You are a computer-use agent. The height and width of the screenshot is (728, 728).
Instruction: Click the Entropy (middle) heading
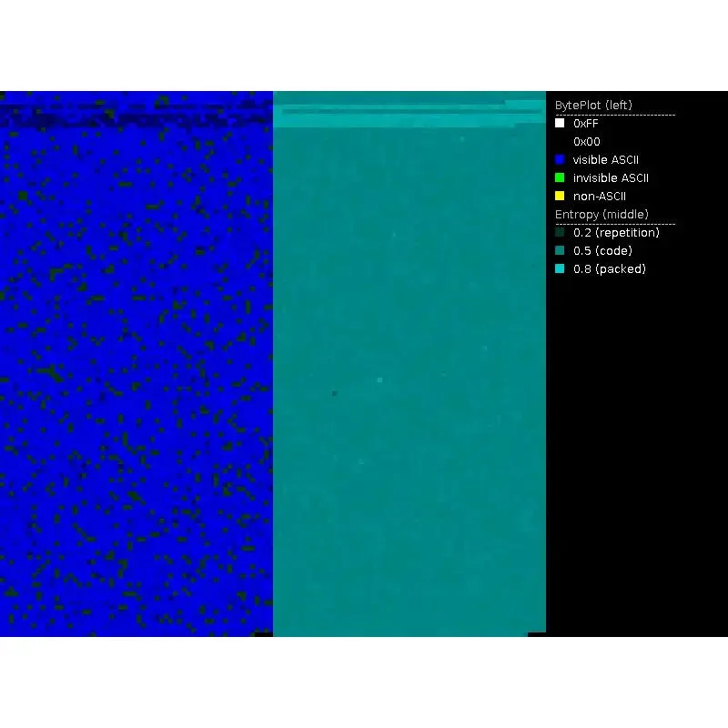tap(602, 215)
